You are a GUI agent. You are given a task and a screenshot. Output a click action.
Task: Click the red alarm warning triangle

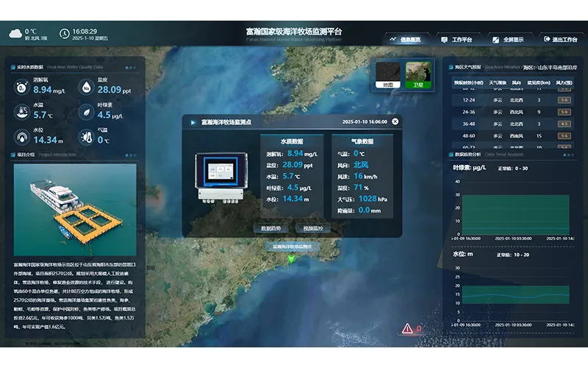(x=407, y=329)
